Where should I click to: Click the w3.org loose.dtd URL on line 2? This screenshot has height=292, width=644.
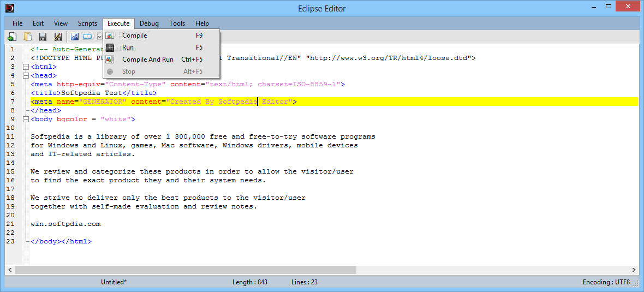pos(388,58)
